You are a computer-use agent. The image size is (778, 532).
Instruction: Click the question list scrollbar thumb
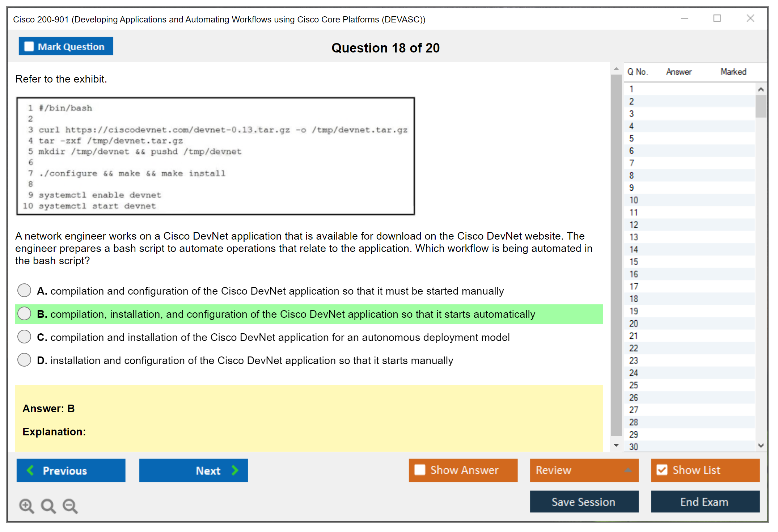click(761, 106)
